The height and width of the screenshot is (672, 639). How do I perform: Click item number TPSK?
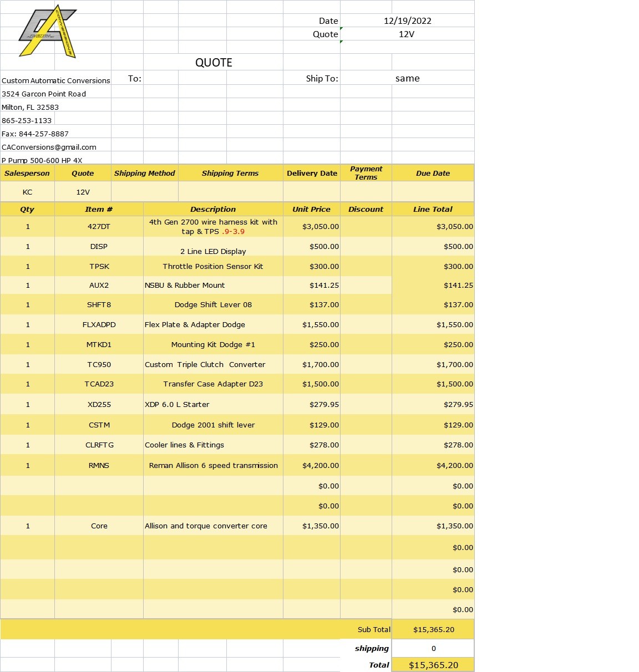click(99, 266)
